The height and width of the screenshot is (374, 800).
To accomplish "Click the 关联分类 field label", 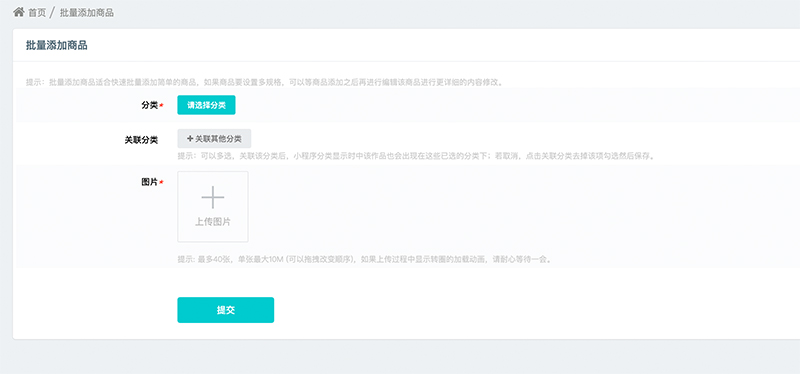I will pos(141,140).
